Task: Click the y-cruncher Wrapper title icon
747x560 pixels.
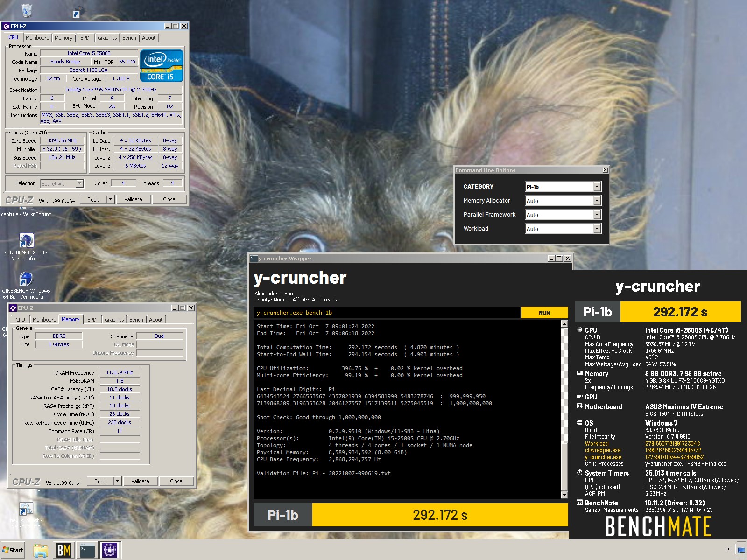Action: pos(254,259)
